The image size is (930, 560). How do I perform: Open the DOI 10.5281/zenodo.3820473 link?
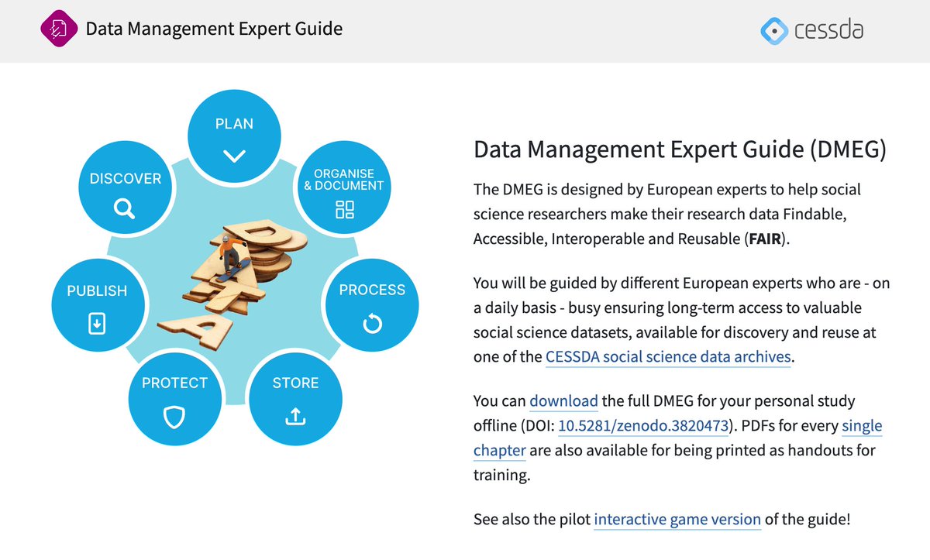pos(643,426)
